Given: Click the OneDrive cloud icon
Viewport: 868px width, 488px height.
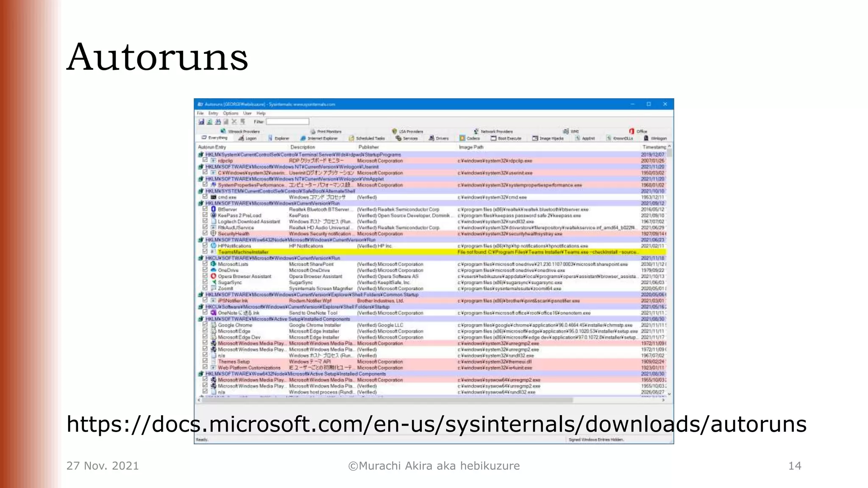Looking at the screenshot, I should (x=214, y=270).
